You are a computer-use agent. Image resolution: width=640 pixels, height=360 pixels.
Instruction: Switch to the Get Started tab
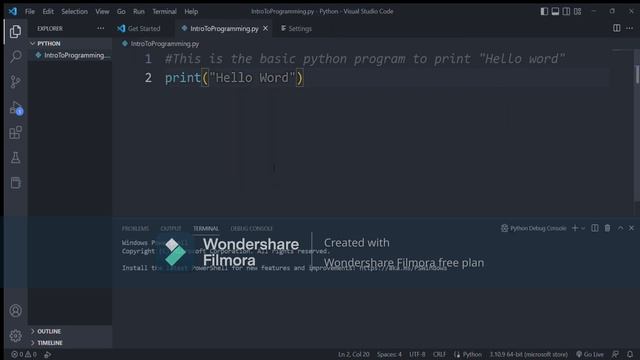(139, 29)
